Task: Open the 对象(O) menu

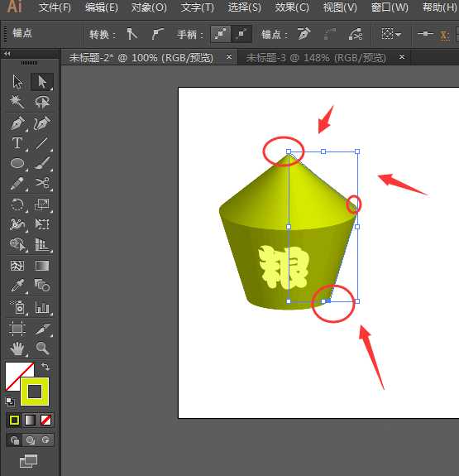Action: (149, 7)
